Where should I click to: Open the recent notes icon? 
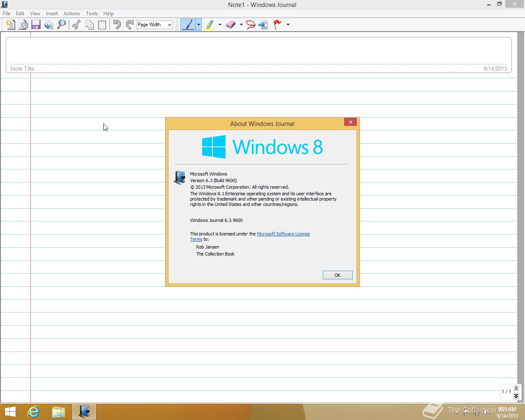[x=23, y=25]
